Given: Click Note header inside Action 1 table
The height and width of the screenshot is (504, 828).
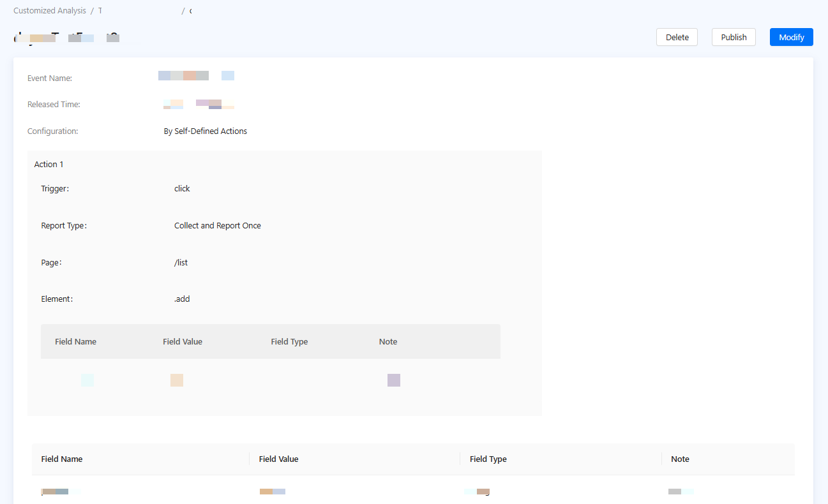Looking at the screenshot, I should coord(388,341).
